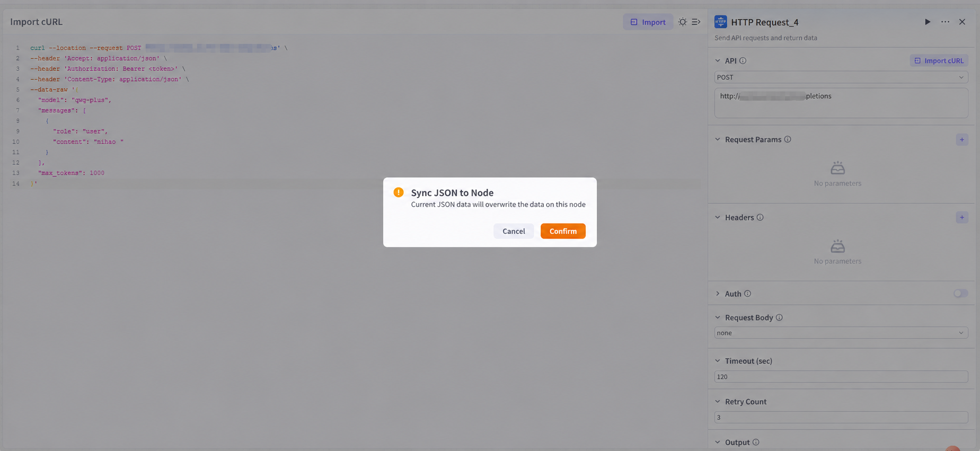Image resolution: width=980 pixels, height=451 pixels.
Task: Collapse the Headers section
Action: tap(718, 217)
